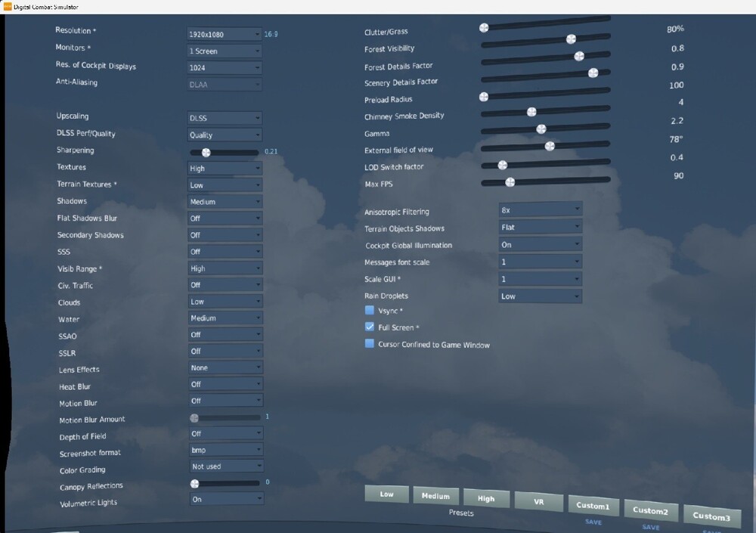Screen dimensions: 756x533
Task: Change the DLSS Perf/Quality setting
Action: pyautogui.click(x=225, y=135)
